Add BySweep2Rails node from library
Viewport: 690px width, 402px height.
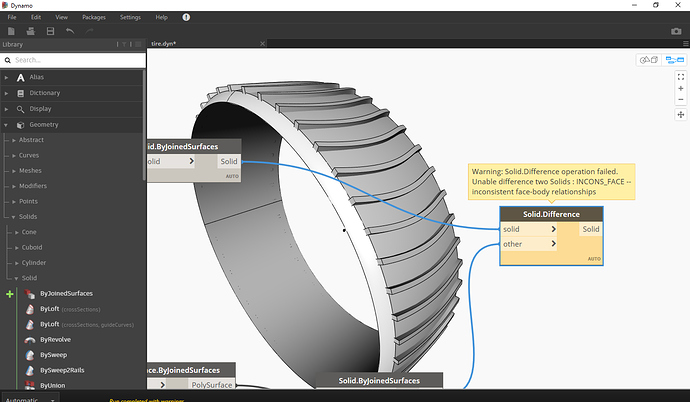coord(62,370)
